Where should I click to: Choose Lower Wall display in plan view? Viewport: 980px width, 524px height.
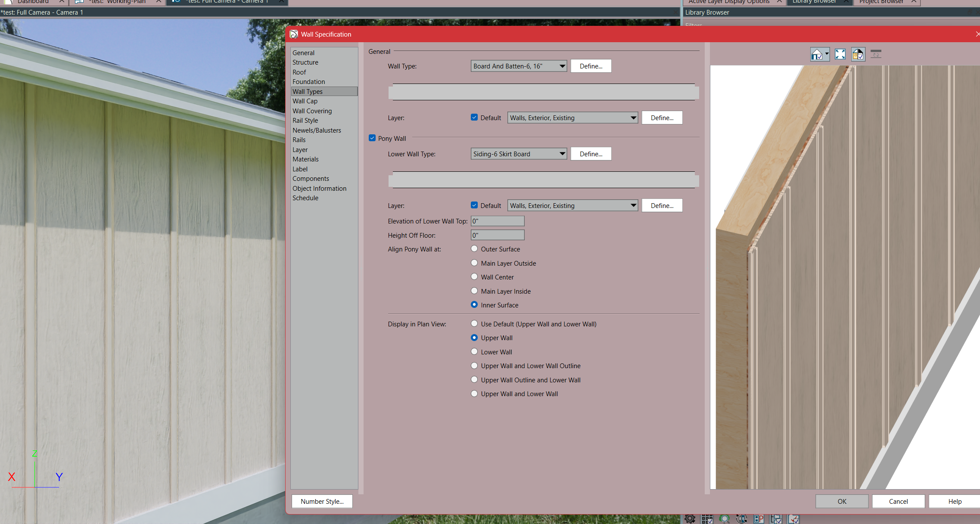tap(474, 352)
